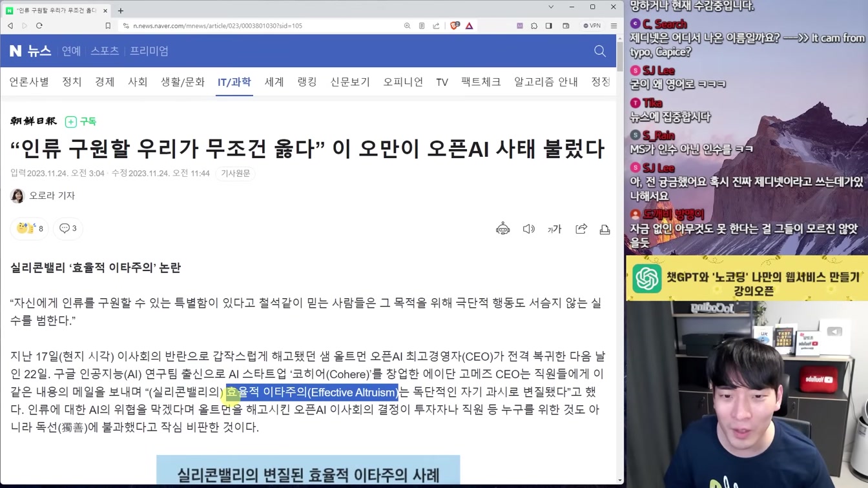Click the share icon in the address bar
The height and width of the screenshot is (488, 868).
436,26
